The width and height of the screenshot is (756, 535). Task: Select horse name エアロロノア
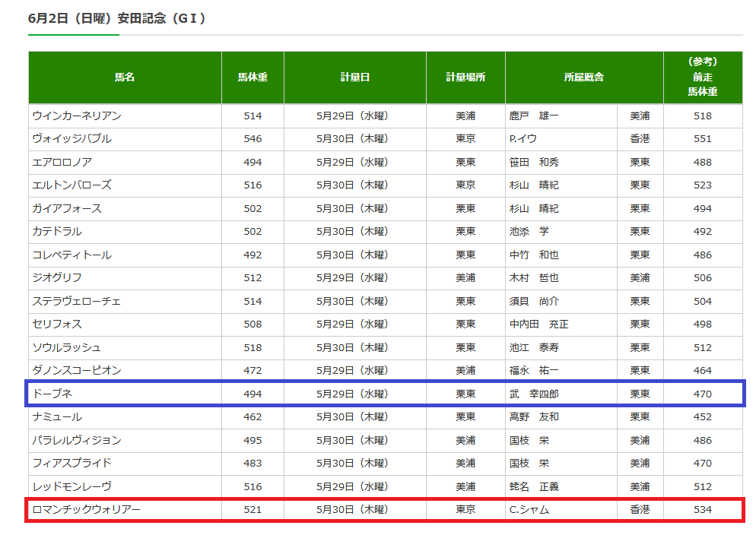[x=62, y=163]
